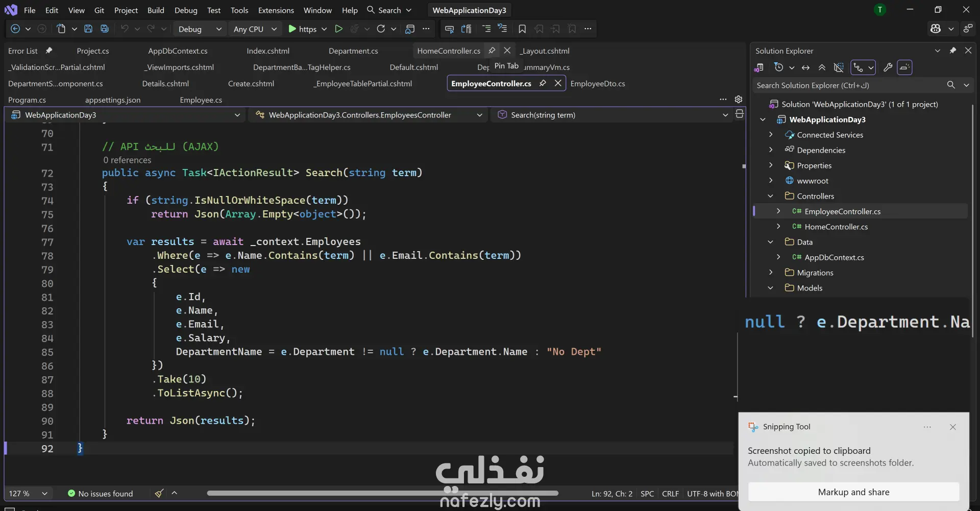The width and height of the screenshot is (980, 511).
Task: Toggle Sync with Active Document icon
Action: click(805, 67)
